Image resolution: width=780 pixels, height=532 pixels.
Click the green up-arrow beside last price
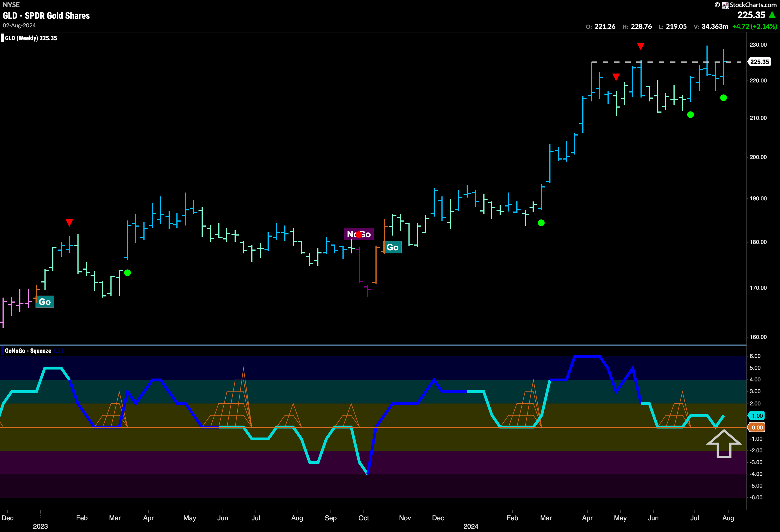(x=772, y=15)
